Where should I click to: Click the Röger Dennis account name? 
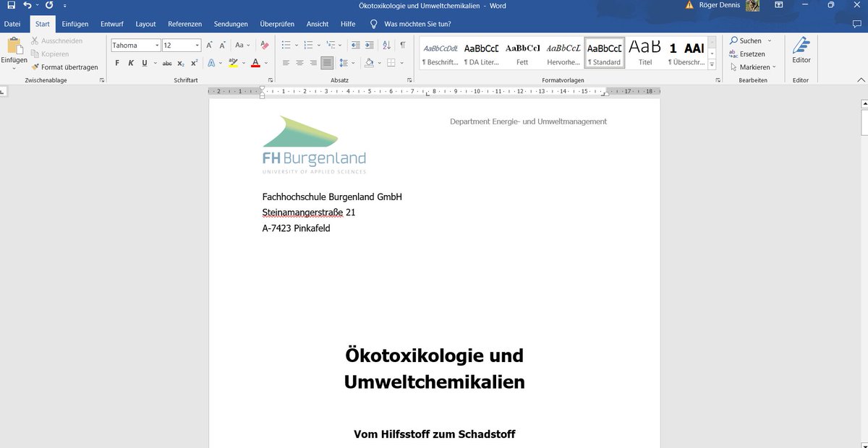pyautogui.click(x=719, y=6)
